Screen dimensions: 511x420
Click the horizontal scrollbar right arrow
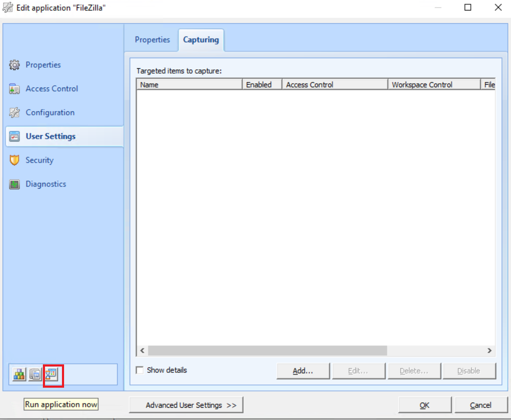(x=489, y=351)
